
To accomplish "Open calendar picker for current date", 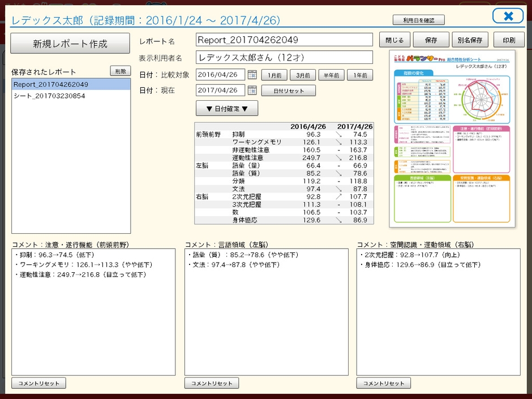I will (252, 91).
